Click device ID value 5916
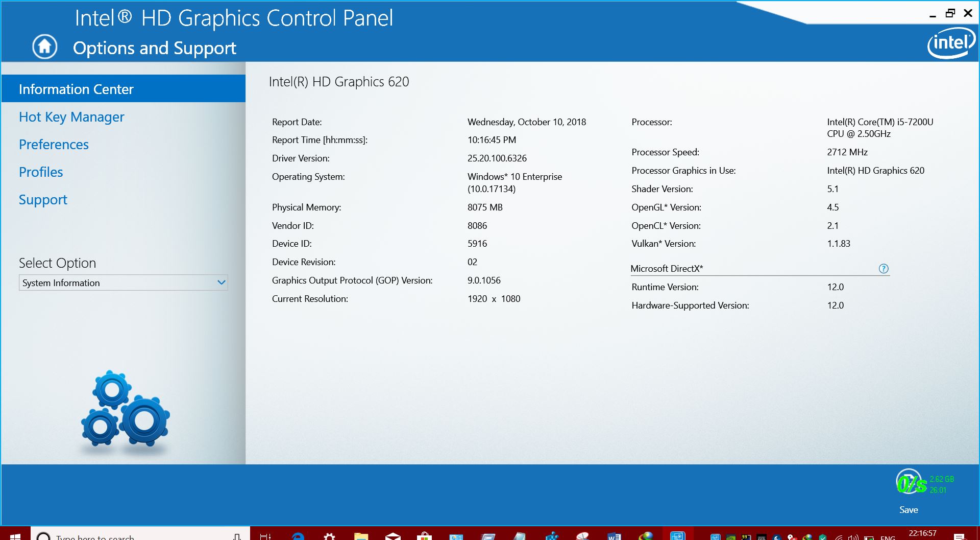 point(477,244)
